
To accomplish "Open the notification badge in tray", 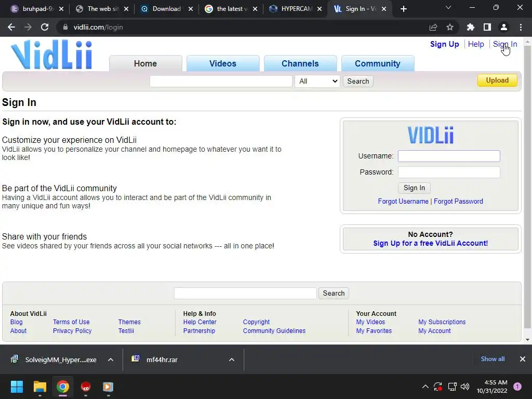I will click(517, 387).
